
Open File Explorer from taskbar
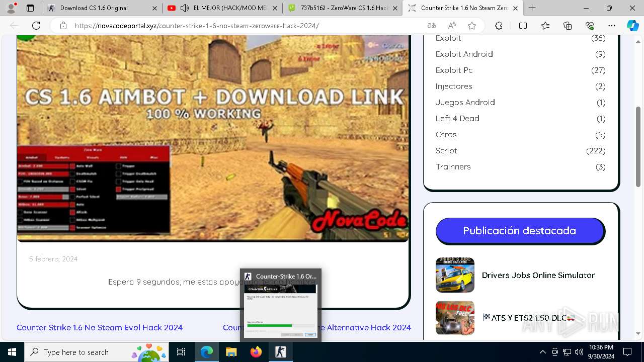231,352
